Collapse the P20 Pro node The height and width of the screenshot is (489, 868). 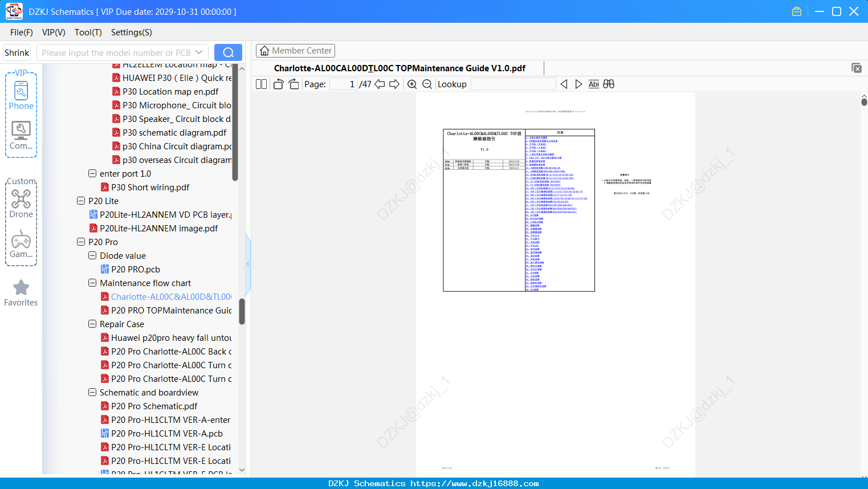click(81, 242)
